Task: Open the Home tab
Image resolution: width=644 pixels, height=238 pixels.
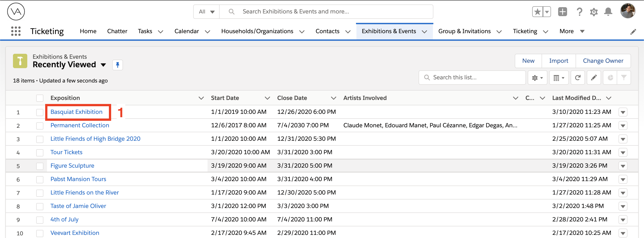Action: 88,31
